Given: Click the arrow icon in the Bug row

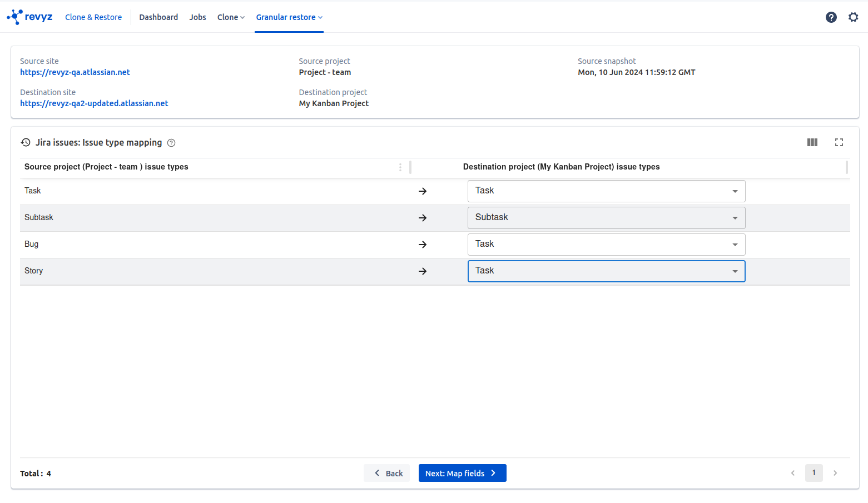Looking at the screenshot, I should (423, 245).
